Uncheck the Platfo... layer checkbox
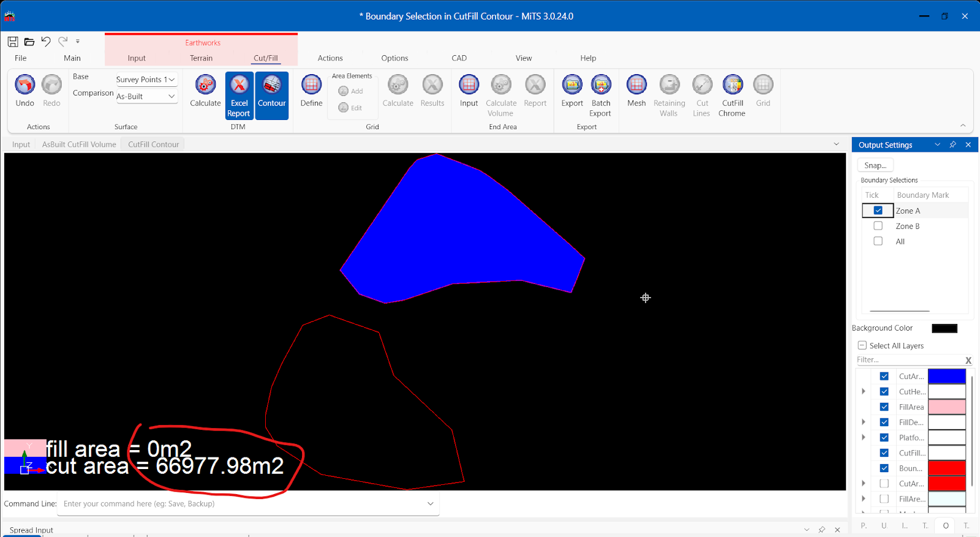Viewport: 980px width, 537px height. click(884, 437)
